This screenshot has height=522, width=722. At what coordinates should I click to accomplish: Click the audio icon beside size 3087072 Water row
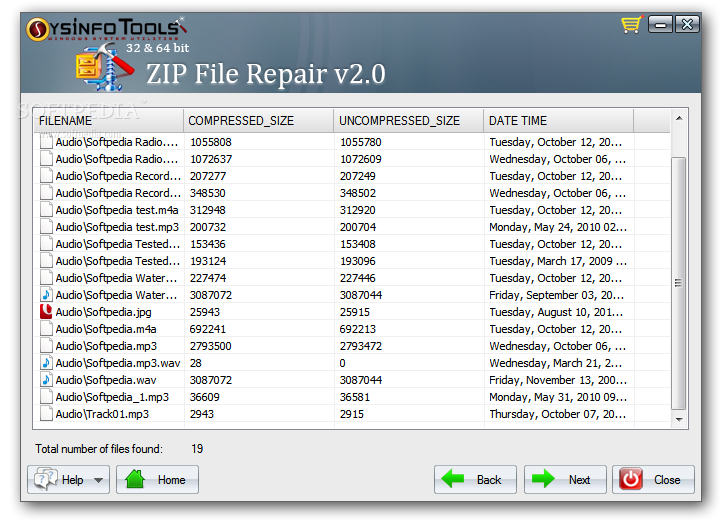(46, 295)
